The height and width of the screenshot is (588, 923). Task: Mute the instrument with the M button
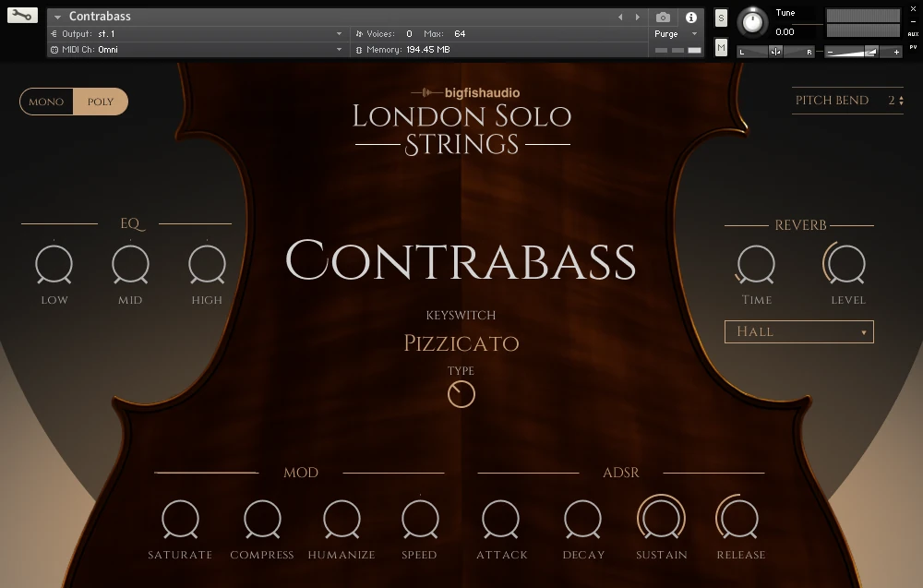721,46
